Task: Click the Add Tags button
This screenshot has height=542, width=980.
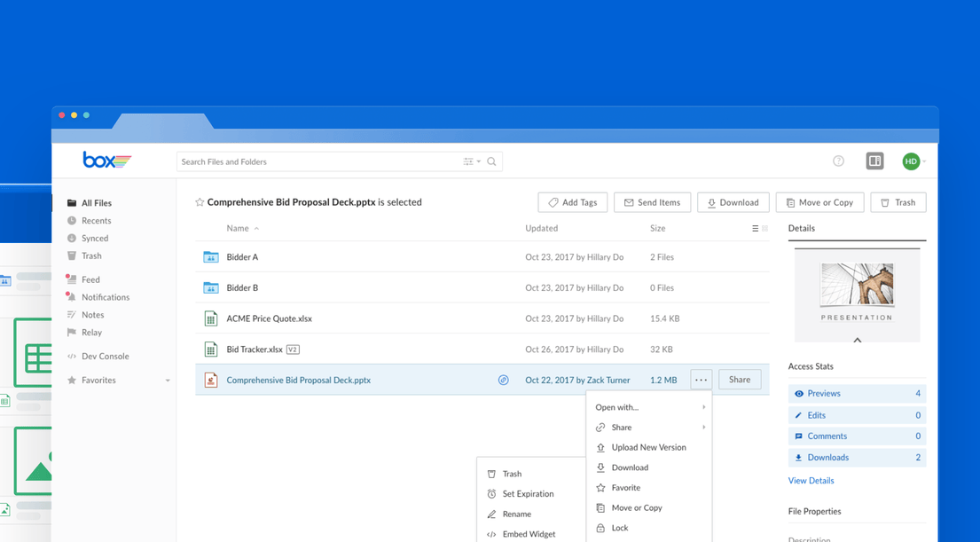Action: point(573,202)
